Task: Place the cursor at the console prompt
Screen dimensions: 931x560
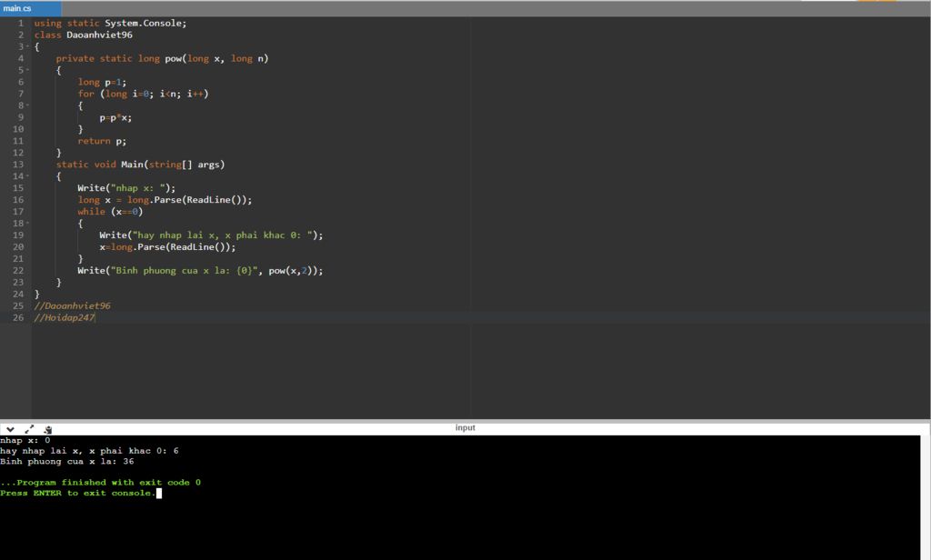Action: click(158, 493)
